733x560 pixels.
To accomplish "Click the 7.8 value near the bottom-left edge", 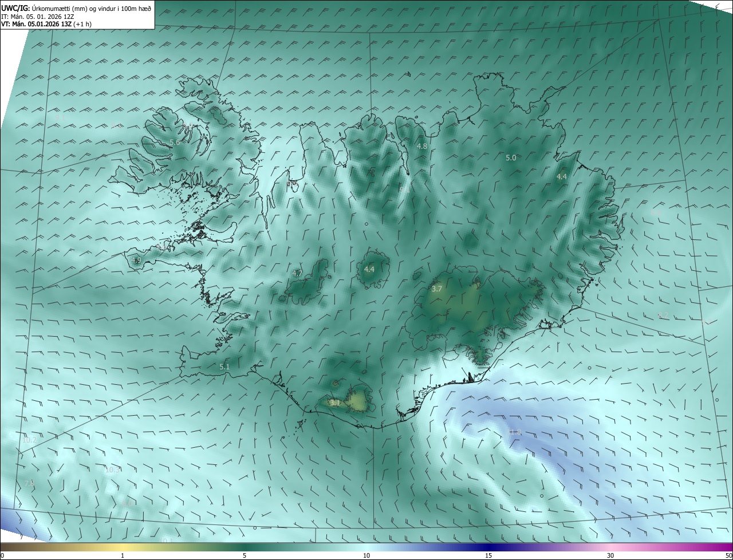I will (x=30, y=484).
